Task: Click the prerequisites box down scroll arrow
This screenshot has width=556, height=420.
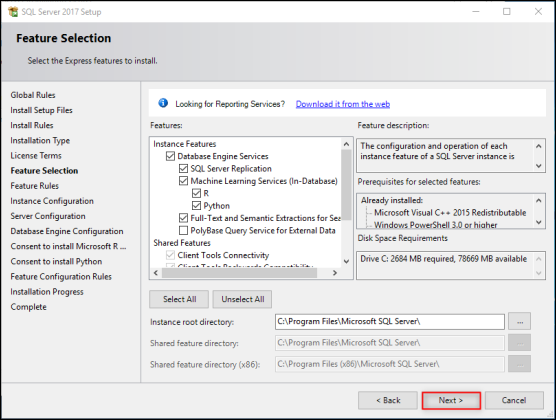Action: [539, 222]
